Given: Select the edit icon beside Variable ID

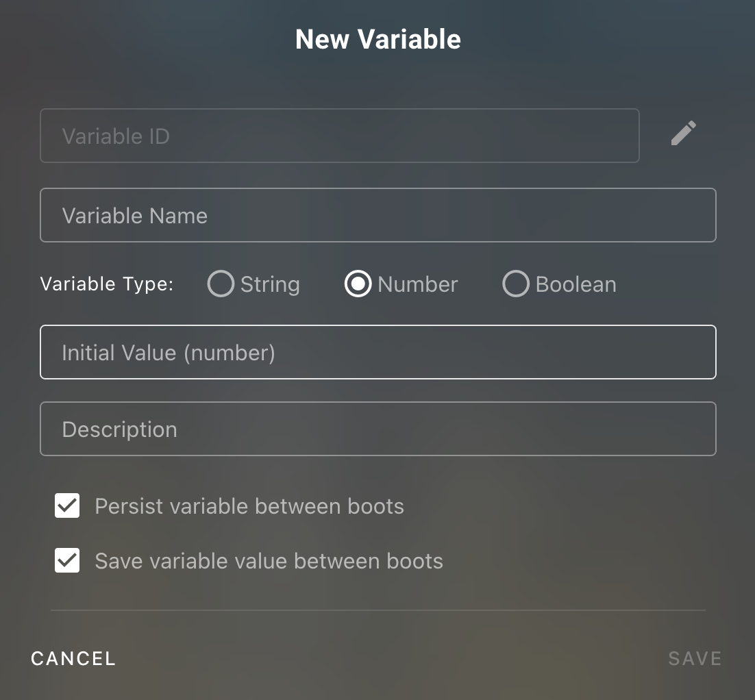Looking at the screenshot, I should click(x=683, y=134).
